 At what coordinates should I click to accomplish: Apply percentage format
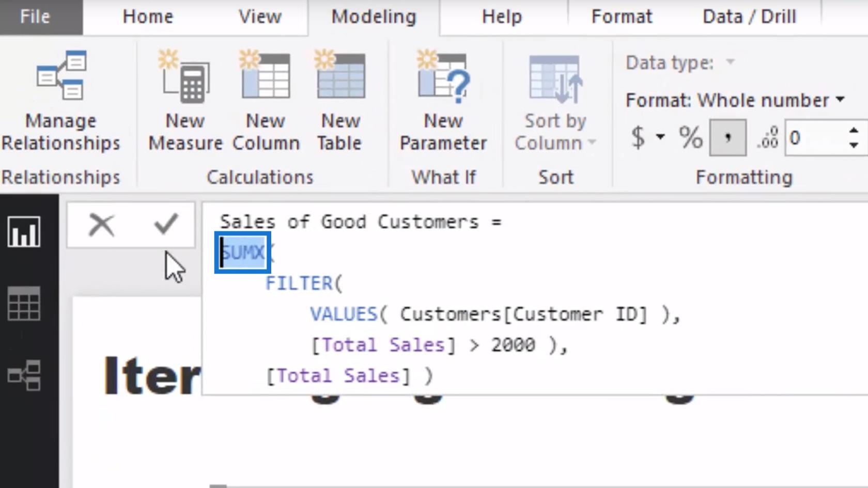coord(691,137)
